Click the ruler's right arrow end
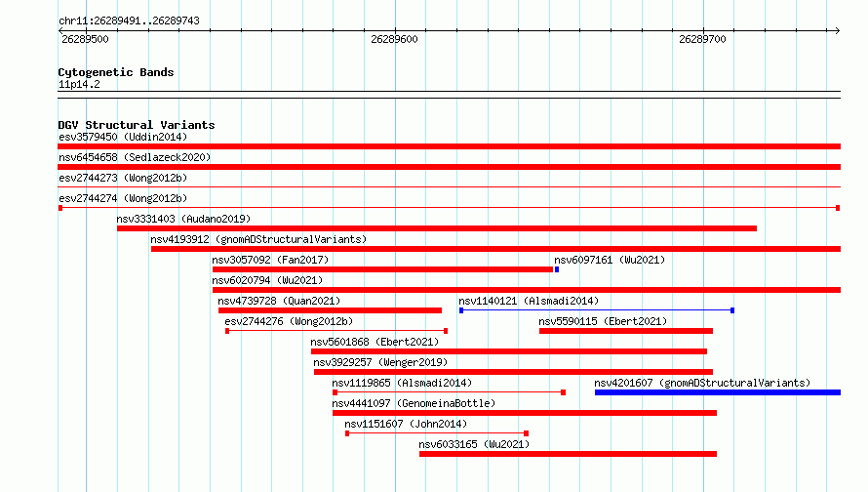The width and height of the screenshot is (868, 492). pyautogui.click(x=838, y=31)
